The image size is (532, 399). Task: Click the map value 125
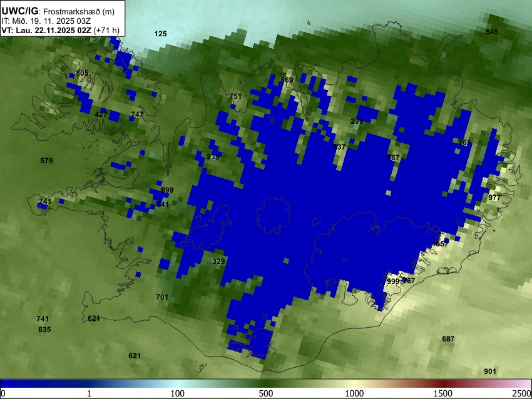pos(160,34)
